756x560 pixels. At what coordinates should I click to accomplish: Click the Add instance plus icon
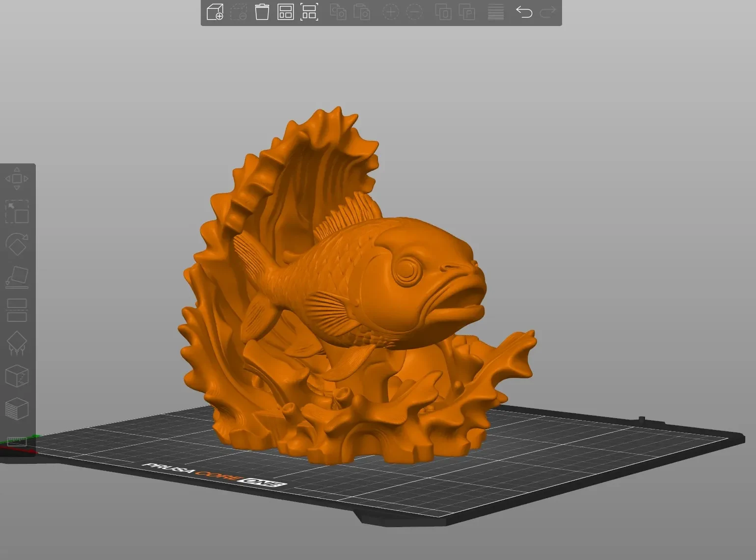click(391, 12)
